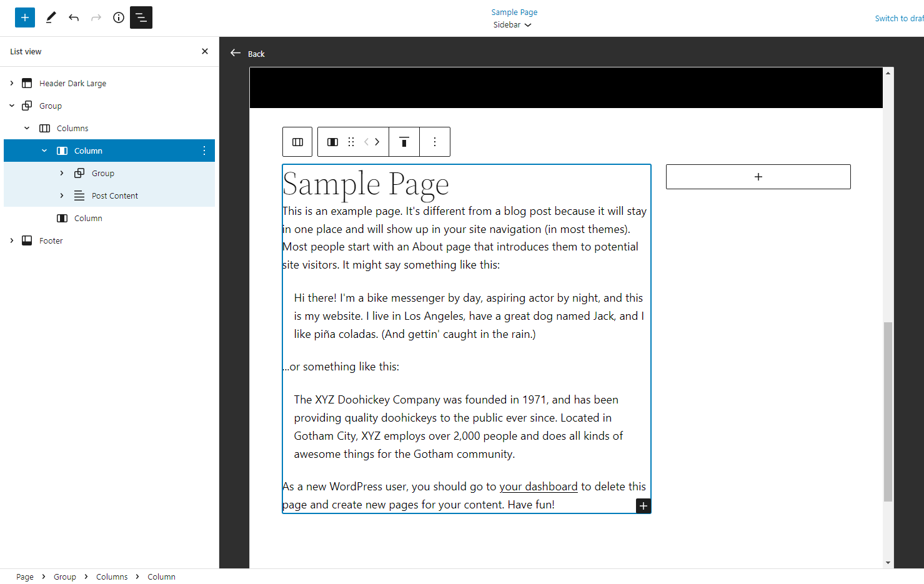924x584 pixels.
Task: Open options for selected Column in list
Action: click(204, 151)
